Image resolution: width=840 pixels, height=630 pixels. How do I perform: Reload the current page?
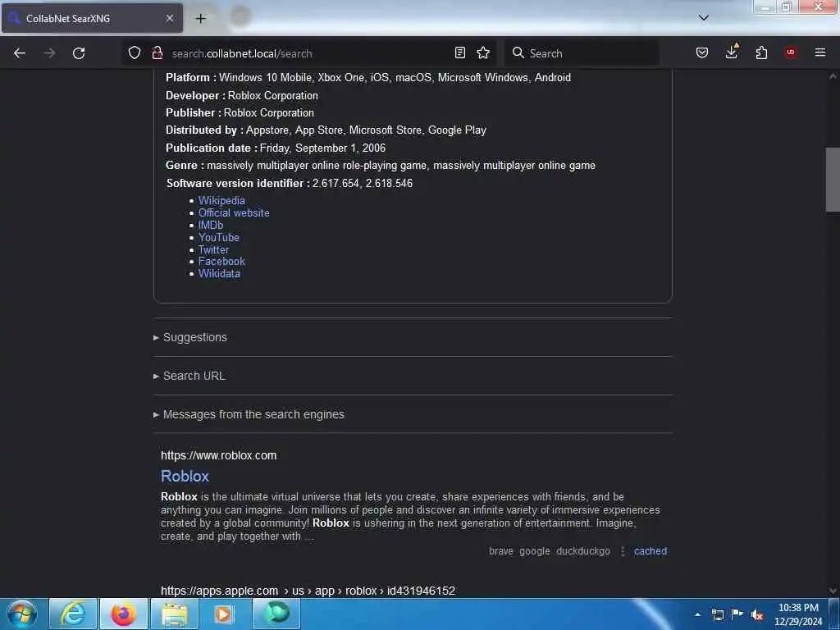click(x=79, y=53)
